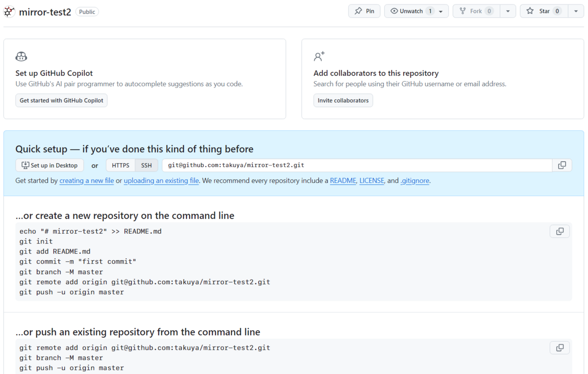Switch clone URL to HTTPS
This screenshot has width=588, height=374.
pos(121,166)
